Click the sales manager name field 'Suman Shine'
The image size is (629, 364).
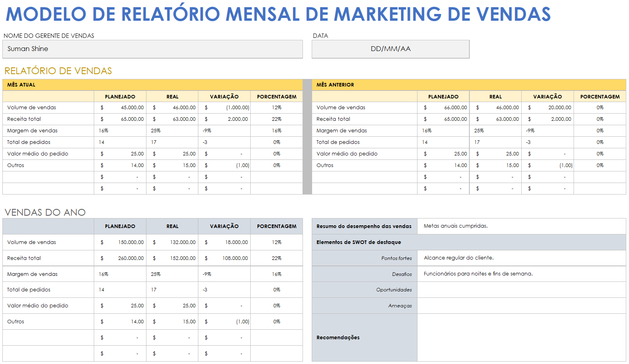coord(152,49)
